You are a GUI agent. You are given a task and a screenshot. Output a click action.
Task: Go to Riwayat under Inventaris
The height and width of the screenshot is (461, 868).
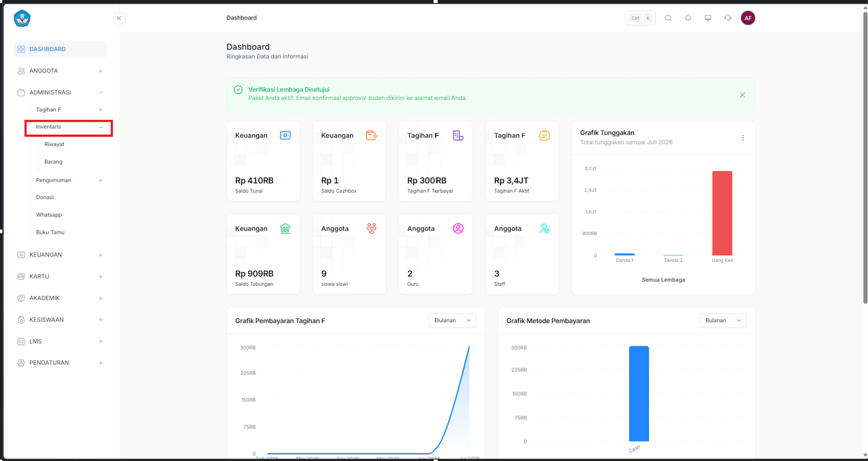tap(54, 144)
